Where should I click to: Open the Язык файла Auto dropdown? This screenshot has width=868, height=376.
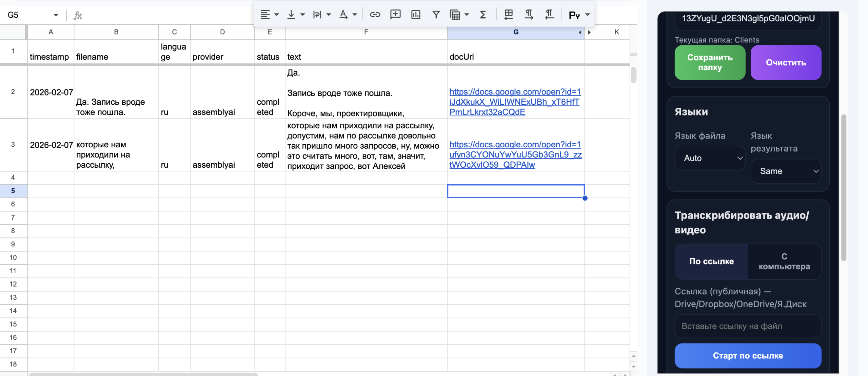(710, 158)
